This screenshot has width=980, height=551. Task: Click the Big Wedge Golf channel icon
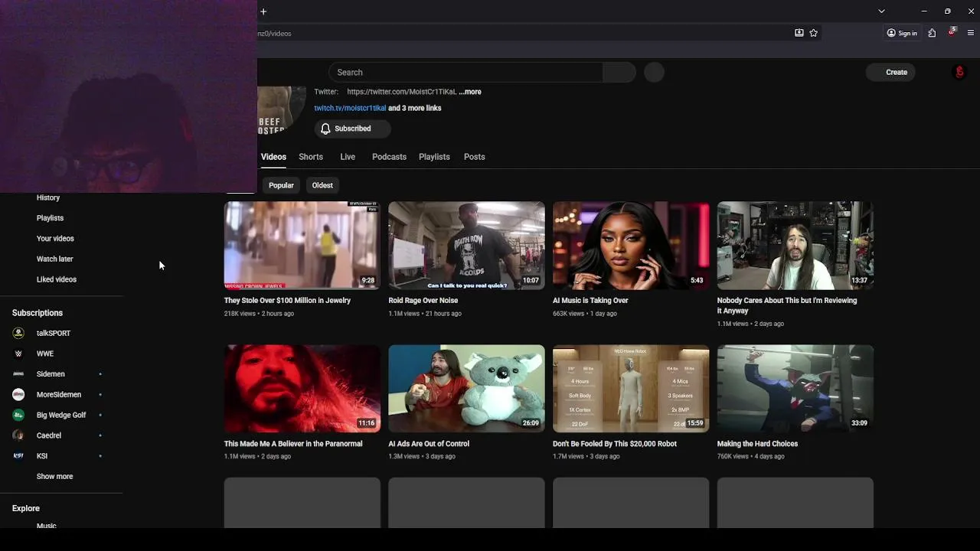(18, 415)
